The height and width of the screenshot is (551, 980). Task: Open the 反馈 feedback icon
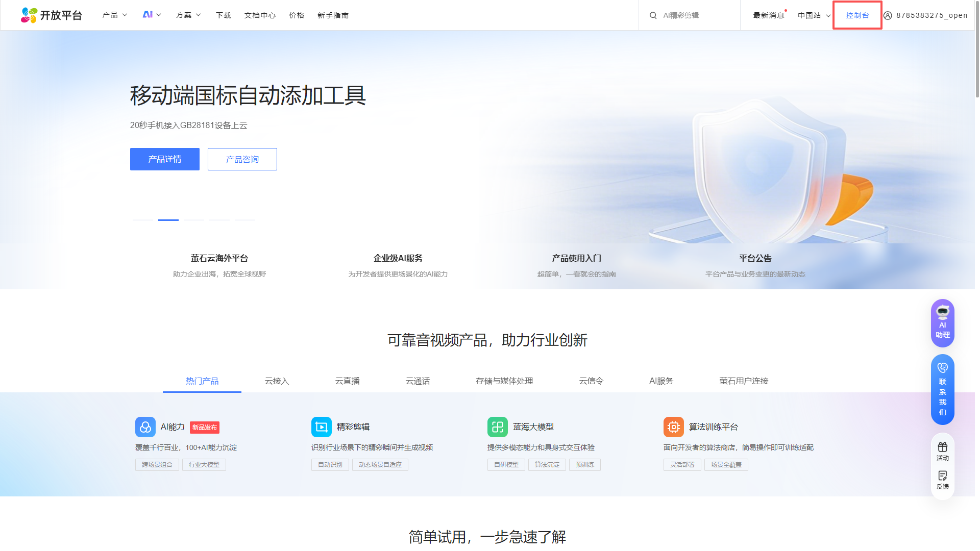942,476
